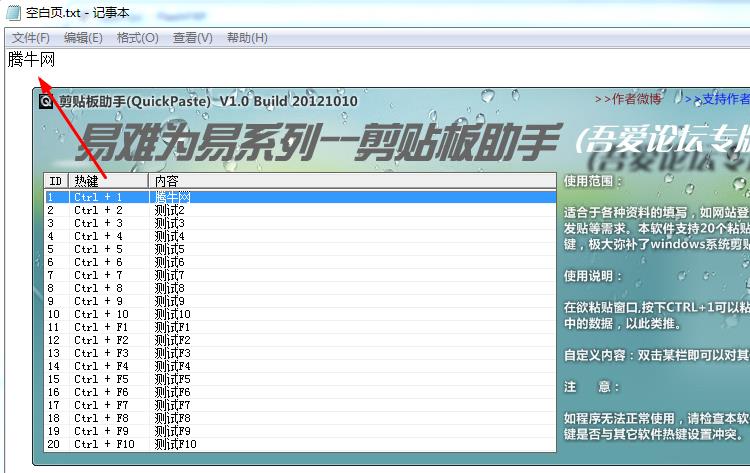The image size is (750, 473).
Task: Open the 格式(O) menu
Action: click(137, 38)
